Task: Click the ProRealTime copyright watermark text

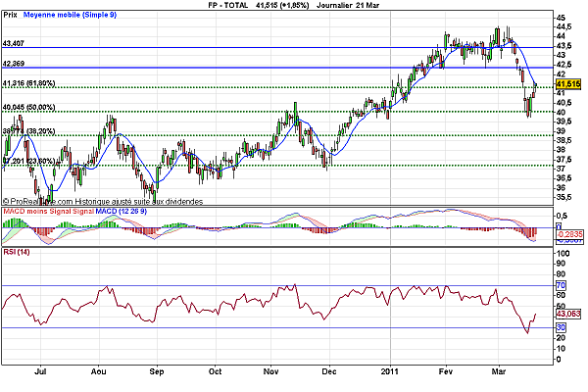Action: coord(103,201)
